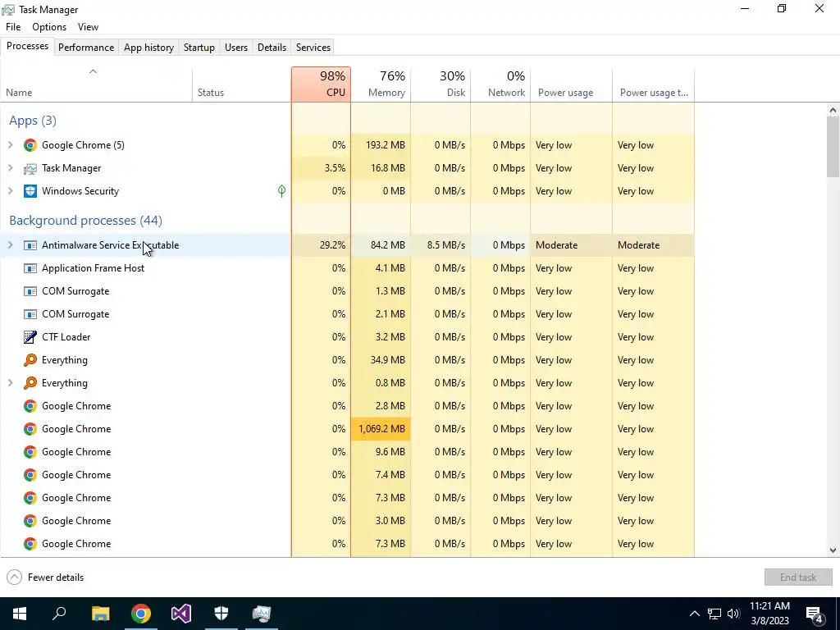
Task: Click the 8.5 MB/s disk value
Action: [x=445, y=245]
